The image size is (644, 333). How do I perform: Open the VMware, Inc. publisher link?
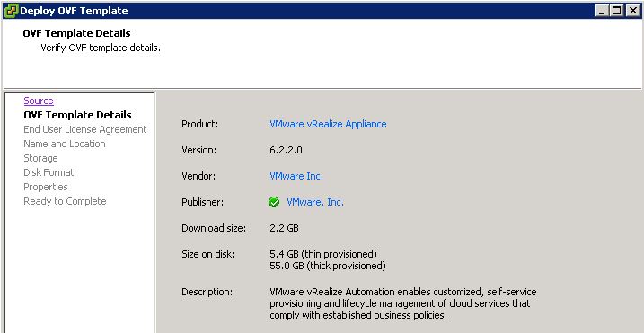coord(315,202)
